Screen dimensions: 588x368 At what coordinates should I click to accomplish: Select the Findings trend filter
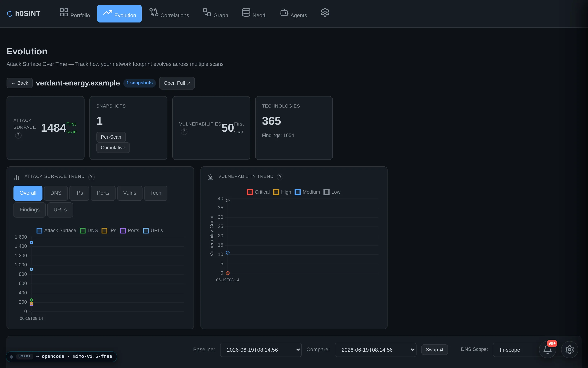(30, 210)
